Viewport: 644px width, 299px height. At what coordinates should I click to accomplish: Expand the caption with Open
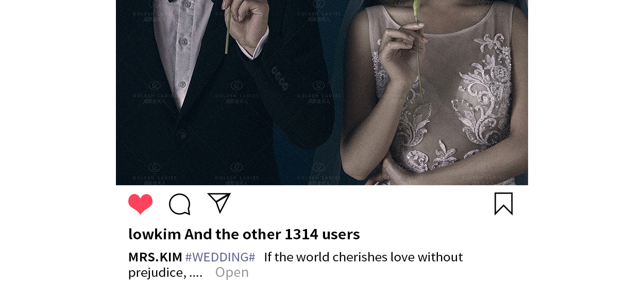point(232,272)
